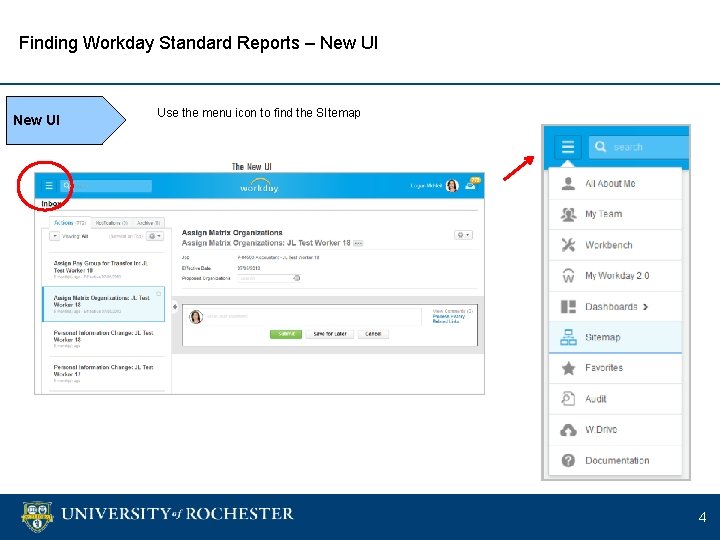Click the star on selected Assign Matrix item

(158, 293)
